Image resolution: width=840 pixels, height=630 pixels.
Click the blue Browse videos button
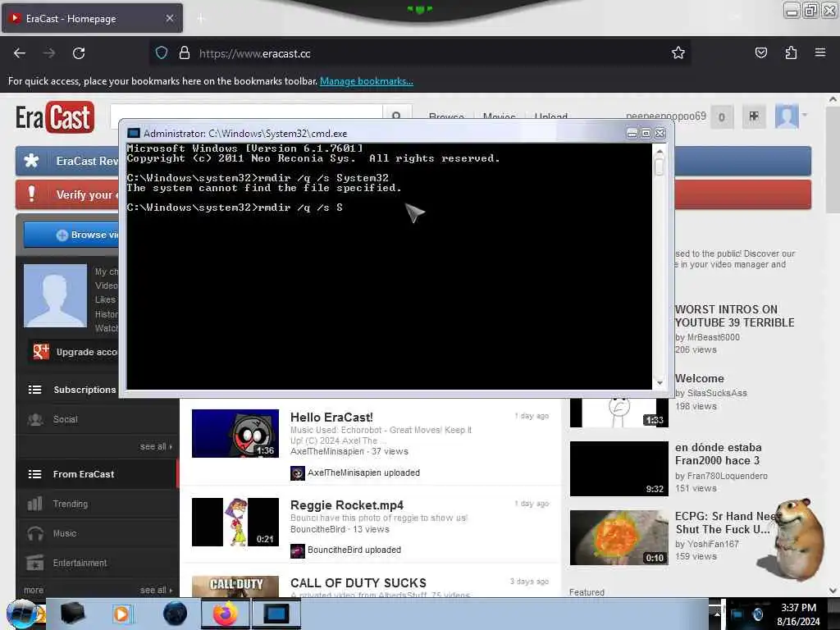click(71, 235)
